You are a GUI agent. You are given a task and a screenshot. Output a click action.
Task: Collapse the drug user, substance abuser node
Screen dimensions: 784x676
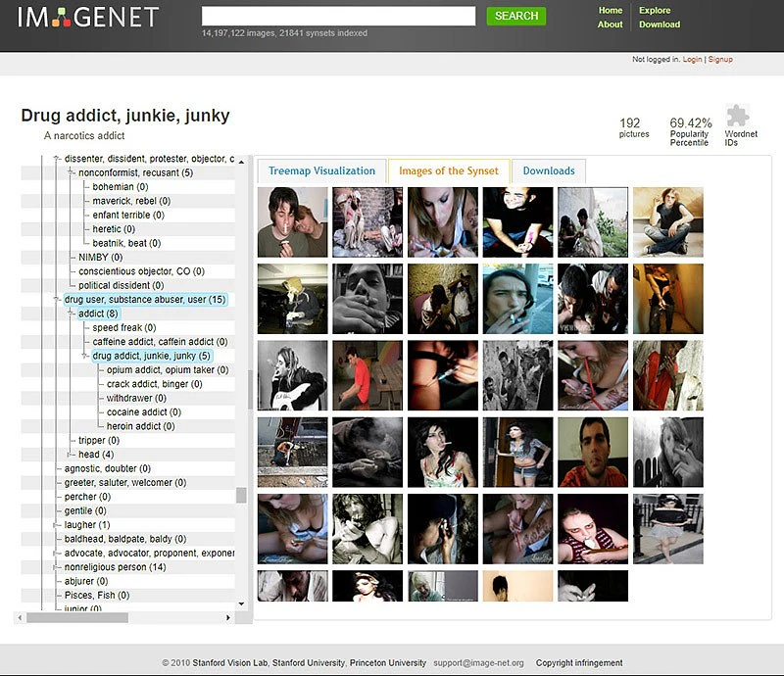56,300
